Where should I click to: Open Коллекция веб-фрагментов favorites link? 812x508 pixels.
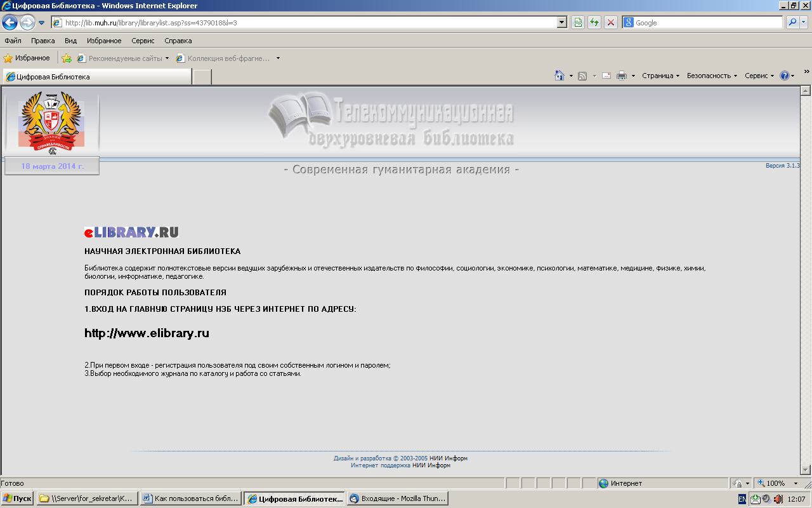(223, 58)
